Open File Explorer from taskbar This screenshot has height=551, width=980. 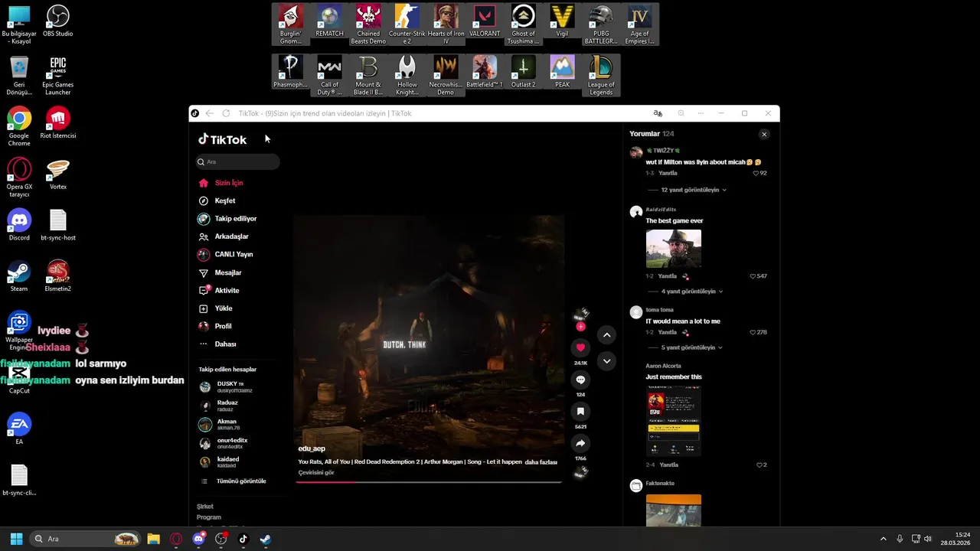153,539
